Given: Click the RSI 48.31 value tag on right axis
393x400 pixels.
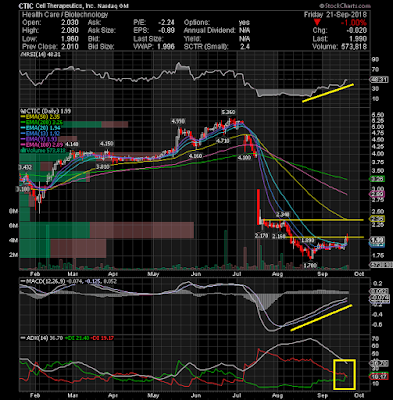Looking at the screenshot, I should click(x=380, y=80).
